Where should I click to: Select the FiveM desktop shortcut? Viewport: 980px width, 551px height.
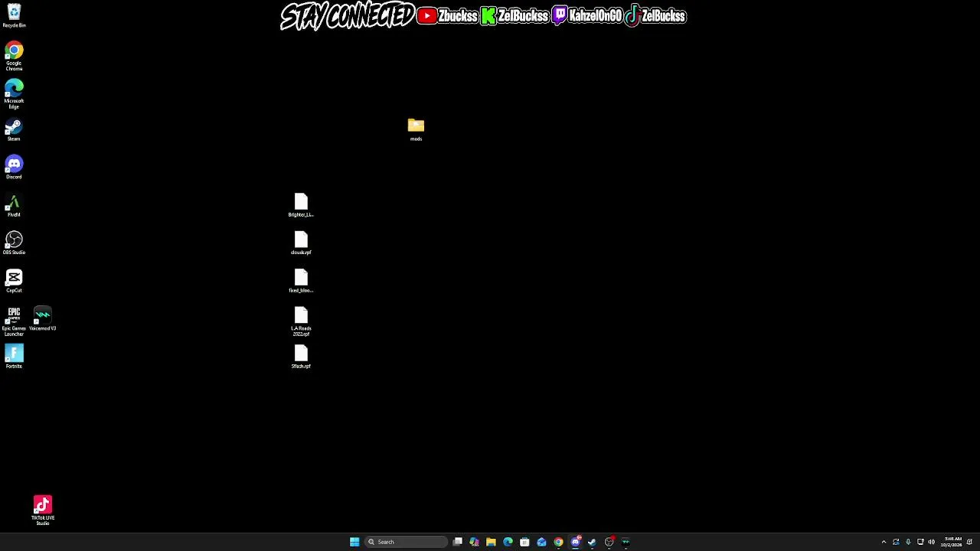click(x=14, y=205)
